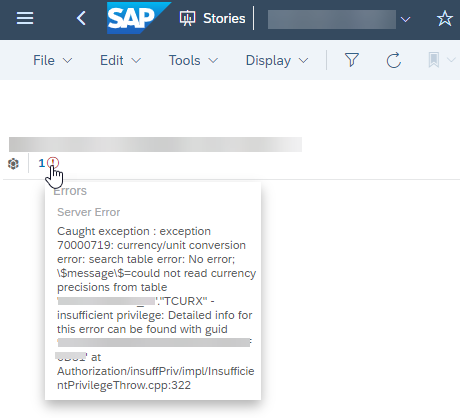This screenshot has width=460, height=418.
Task: Mark story as favorite with star
Action: [x=445, y=18]
